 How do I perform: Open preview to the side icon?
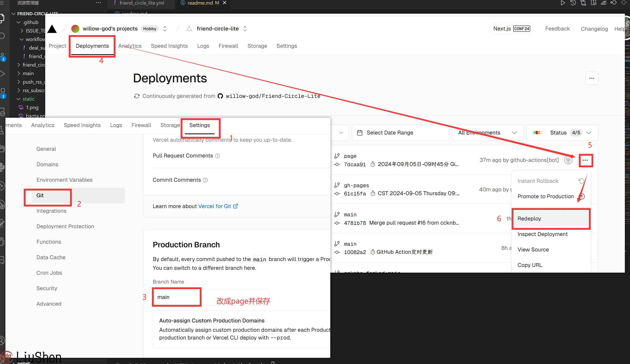point(594,3)
